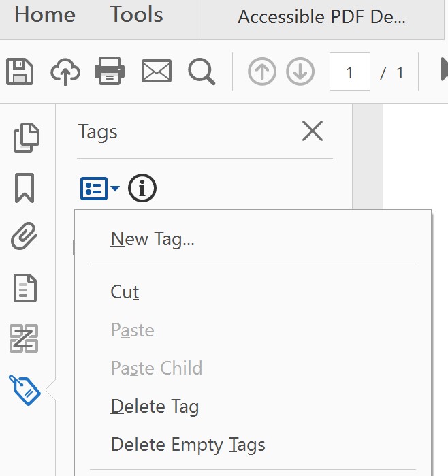Open the Tags options dropdown
Screen dimensions: 448x476
click(99, 189)
